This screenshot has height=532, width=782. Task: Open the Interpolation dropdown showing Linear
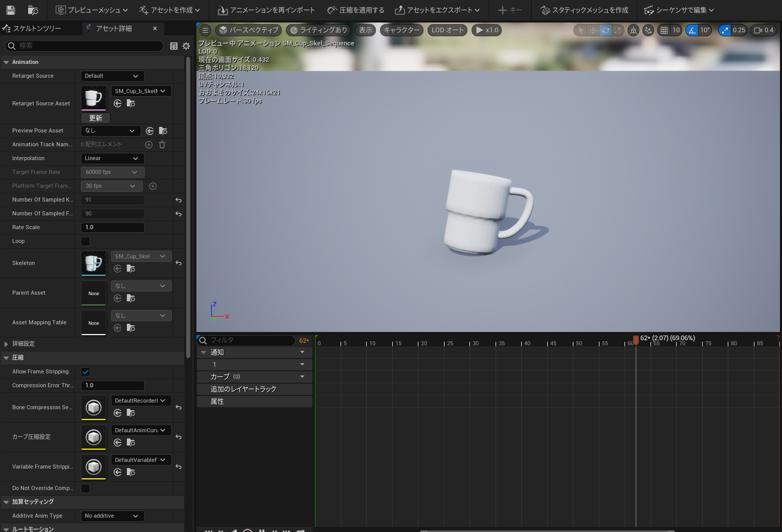[x=112, y=158]
